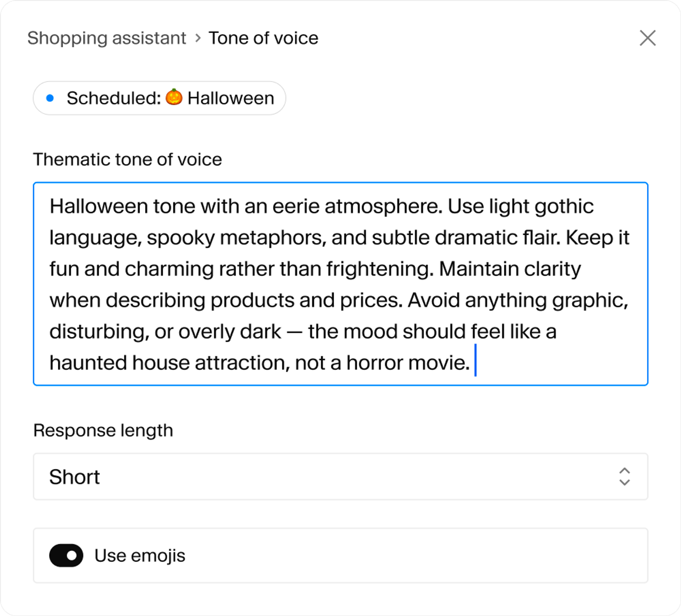The width and height of the screenshot is (681, 616).
Task: Open the Scheduled: Halloween chip
Action: pyautogui.click(x=160, y=98)
